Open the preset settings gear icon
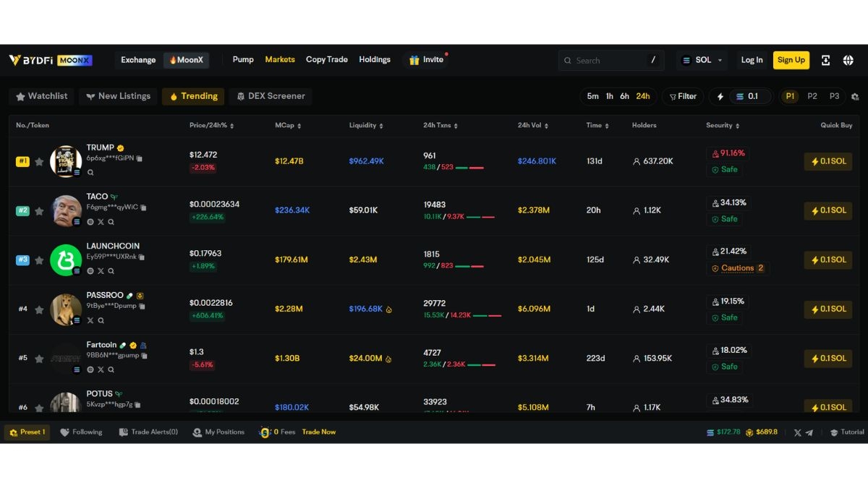Viewport: 868px width, 488px height. click(854, 97)
